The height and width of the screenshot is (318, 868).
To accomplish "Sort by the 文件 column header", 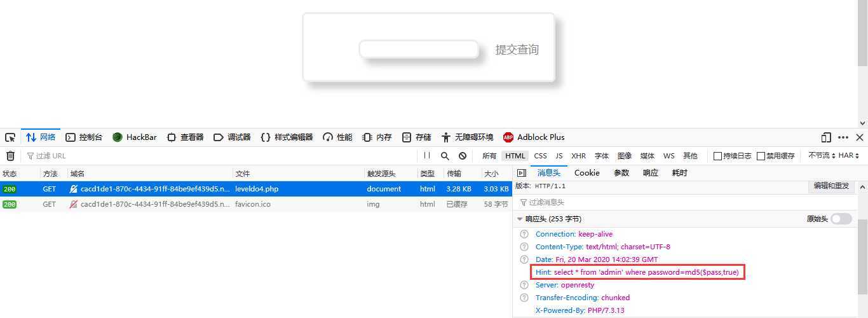I will pos(299,173).
